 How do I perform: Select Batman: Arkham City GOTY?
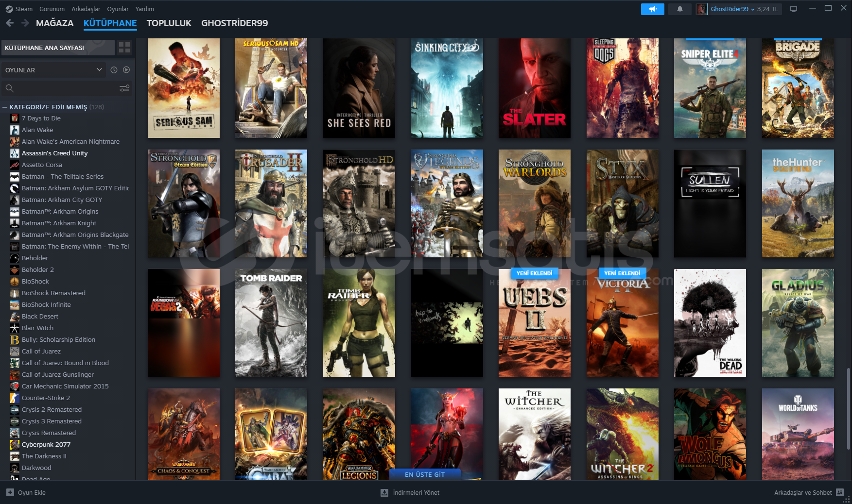(x=62, y=200)
